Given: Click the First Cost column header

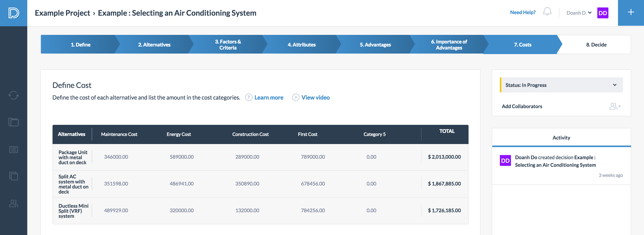Looking at the screenshot, I should (307, 134).
